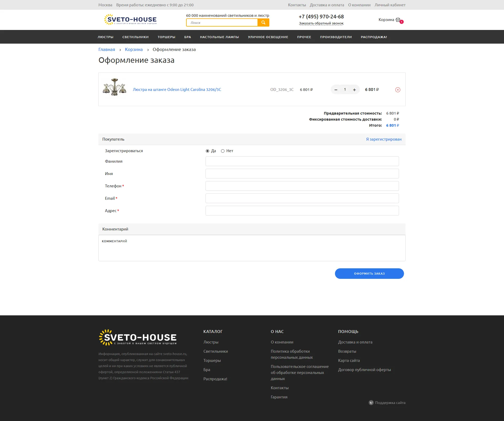This screenshot has height=421, width=504.
Task: Decrease the quantity with the minus button
Action: click(x=336, y=90)
